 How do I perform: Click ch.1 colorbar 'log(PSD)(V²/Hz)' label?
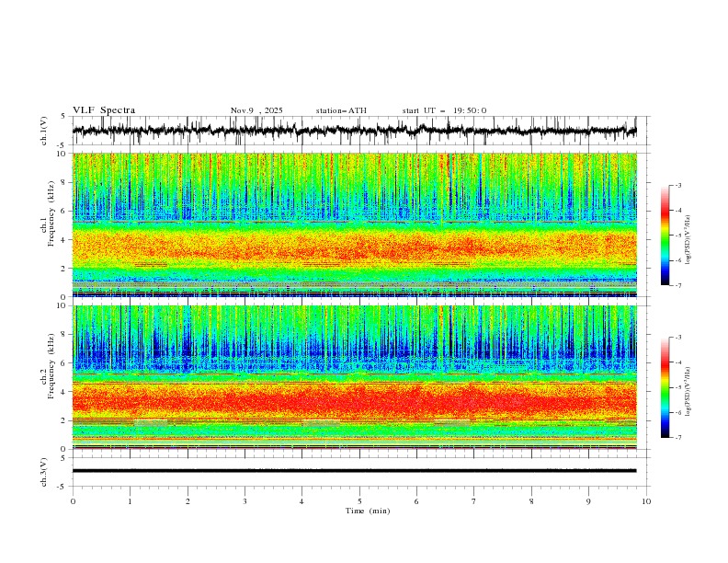pyautogui.click(x=688, y=240)
